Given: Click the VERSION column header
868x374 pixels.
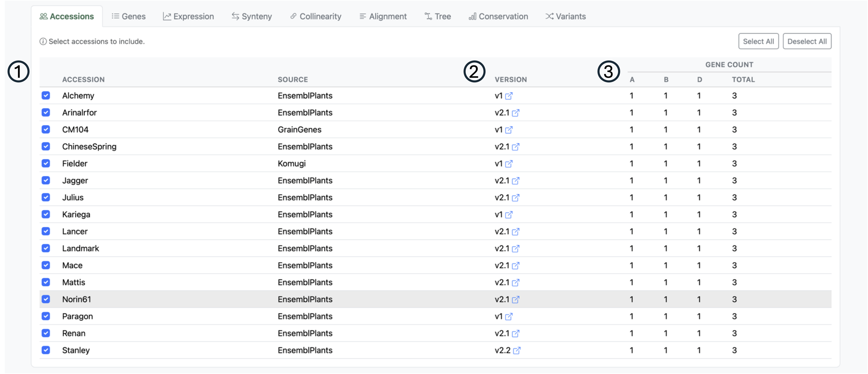Looking at the screenshot, I should (511, 80).
